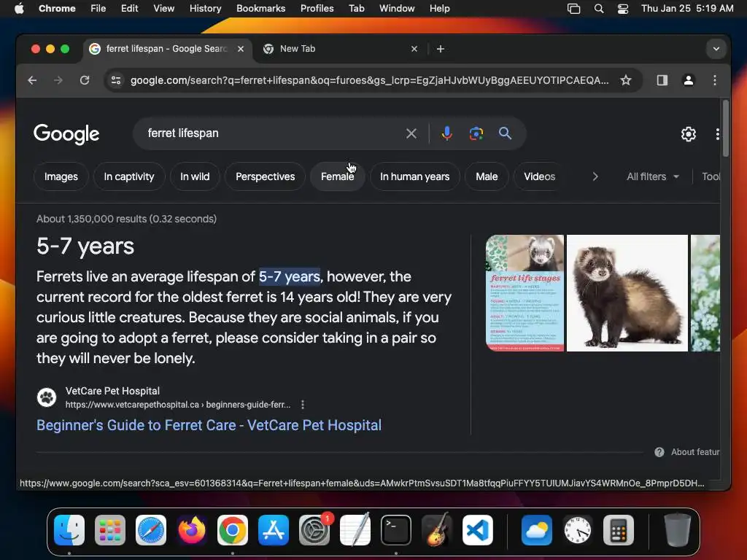Select the In wild filter chip

pos(195,176)
